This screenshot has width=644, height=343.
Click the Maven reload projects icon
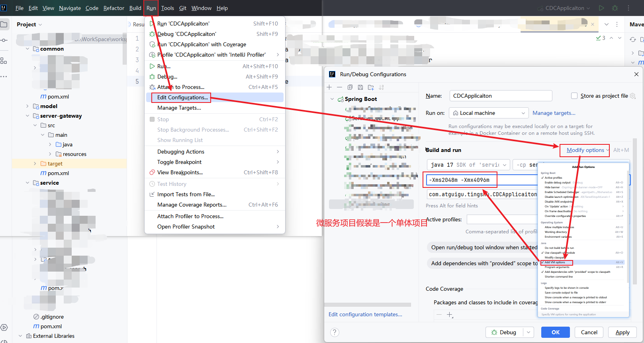point(633,39)
